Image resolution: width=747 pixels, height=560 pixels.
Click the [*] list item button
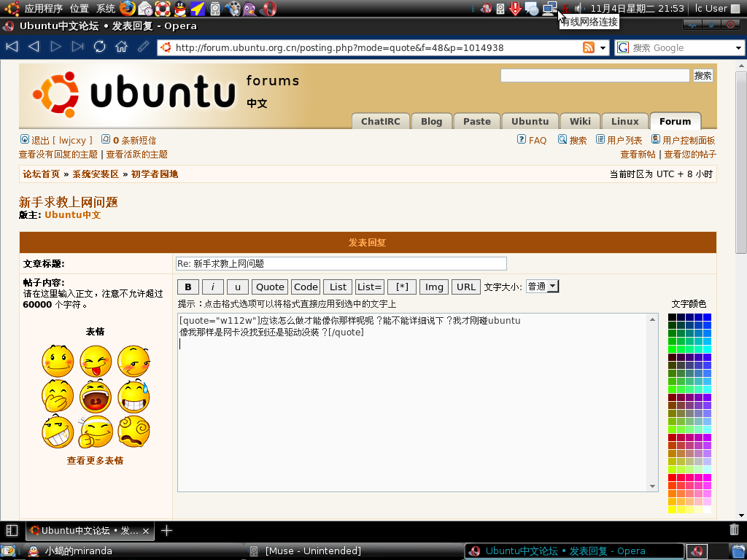pyautogui.click(x=402, y=287)
